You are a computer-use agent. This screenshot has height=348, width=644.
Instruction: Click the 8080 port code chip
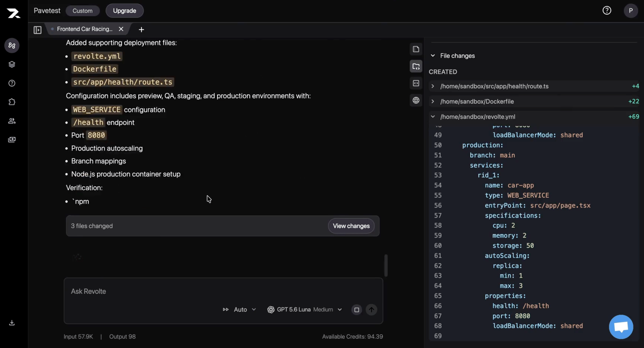[x=96, y=135]
